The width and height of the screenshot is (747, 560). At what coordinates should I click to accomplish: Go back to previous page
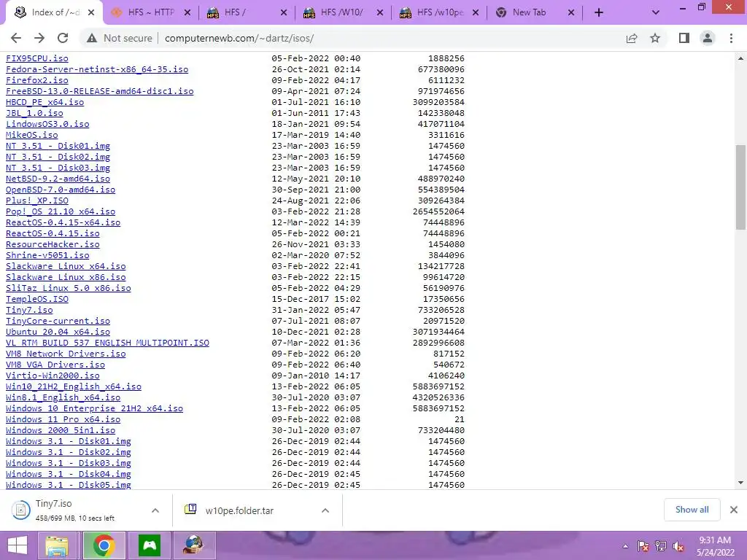[x=16, y=38]
